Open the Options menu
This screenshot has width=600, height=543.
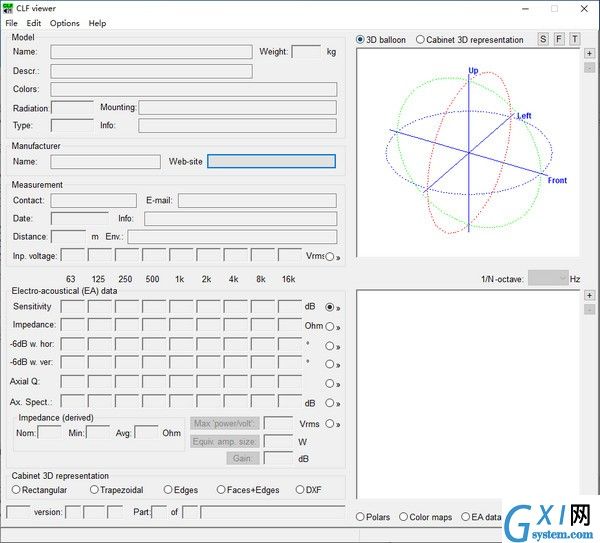click(x=65, y=23)
